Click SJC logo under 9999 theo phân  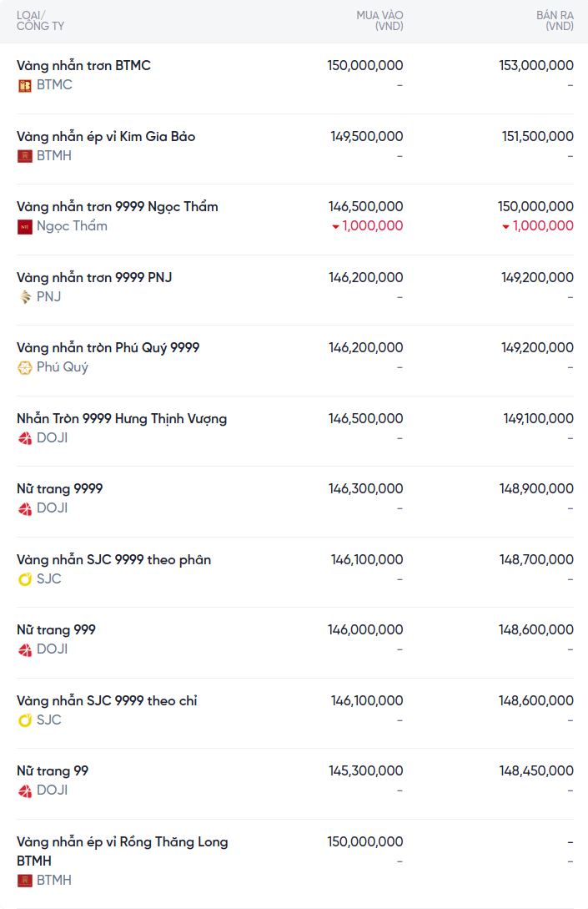(x=25, y=579)
